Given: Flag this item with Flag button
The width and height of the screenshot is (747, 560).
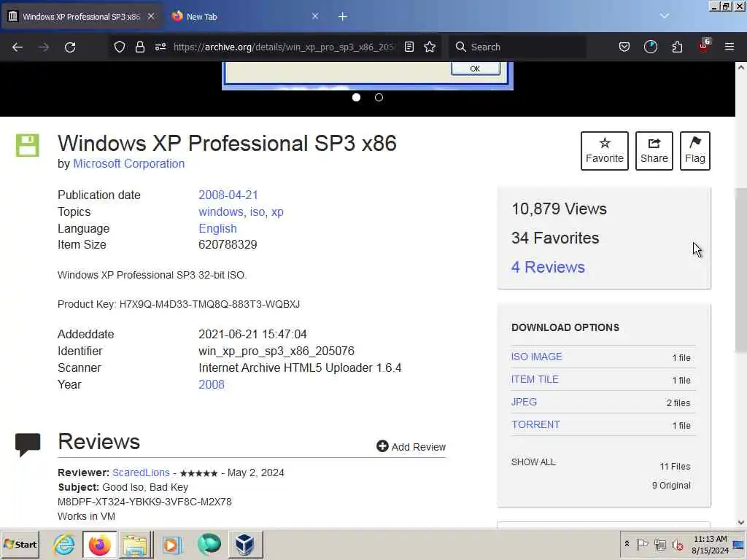Looking at the screenshot, I should point(694,151).
